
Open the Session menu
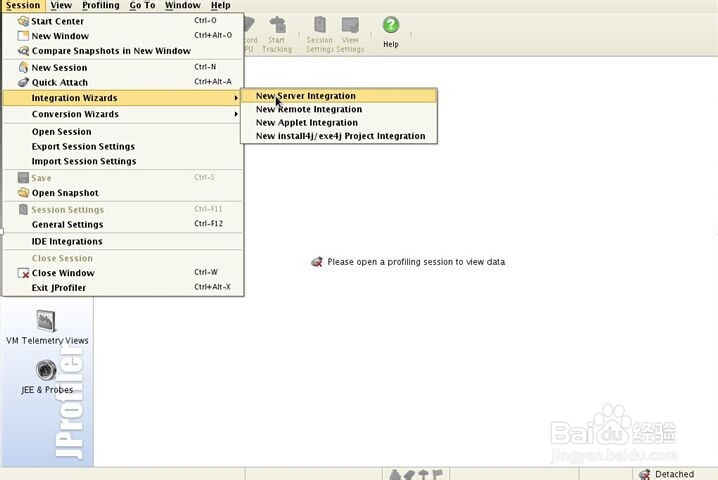click(23, 5)
